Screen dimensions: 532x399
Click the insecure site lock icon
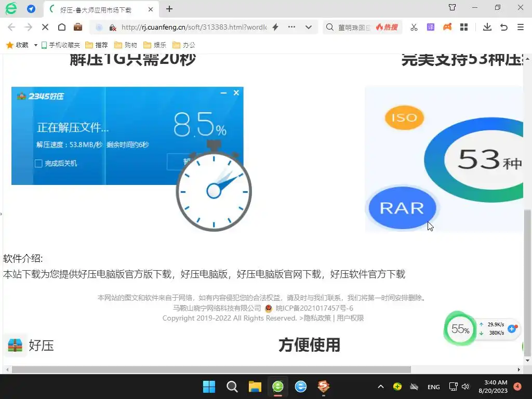(113, 28)
